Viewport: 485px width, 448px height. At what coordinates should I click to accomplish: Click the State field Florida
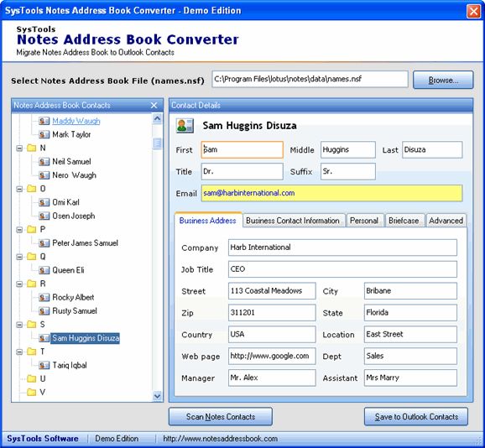410,313
